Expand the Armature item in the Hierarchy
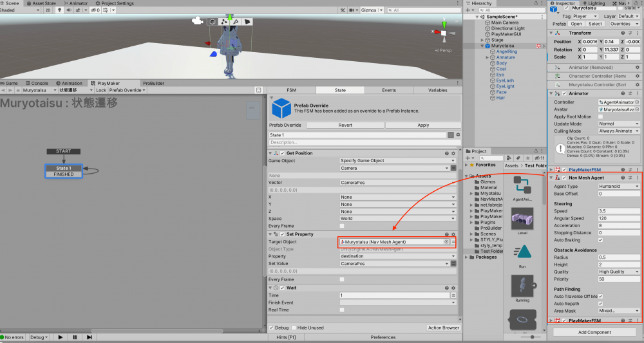The image size is (644, 343). coord(488,57)
